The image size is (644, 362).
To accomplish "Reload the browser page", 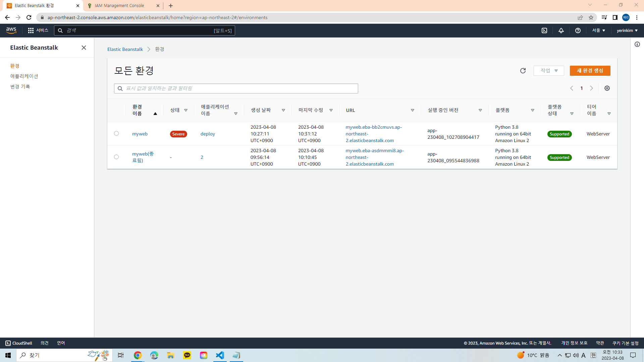I will pos(29,17).
